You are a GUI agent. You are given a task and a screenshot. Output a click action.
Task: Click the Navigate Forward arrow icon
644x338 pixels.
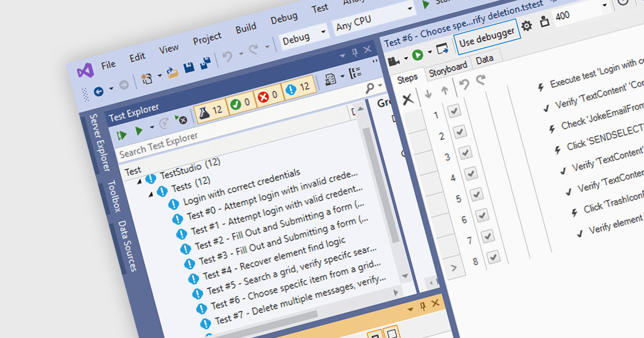tap(123, 85)
